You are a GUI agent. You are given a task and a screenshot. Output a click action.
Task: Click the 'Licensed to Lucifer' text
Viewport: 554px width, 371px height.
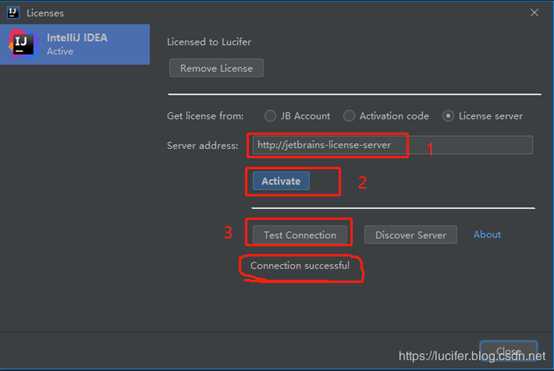(209, 42)
